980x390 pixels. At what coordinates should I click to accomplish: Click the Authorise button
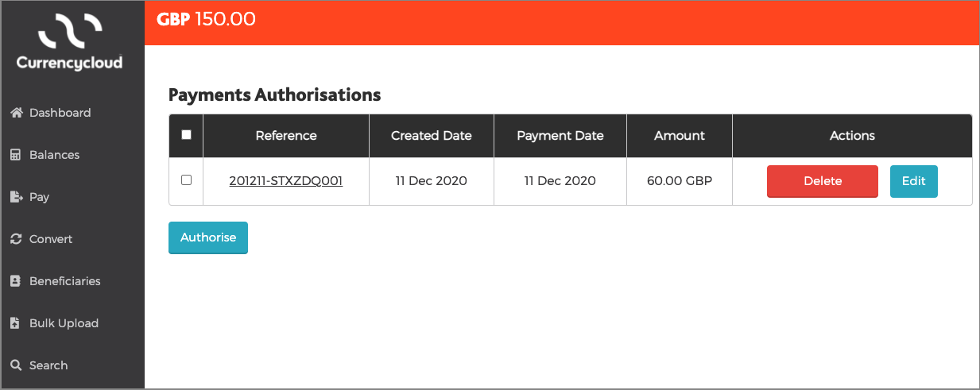click(x=208, y=237)
